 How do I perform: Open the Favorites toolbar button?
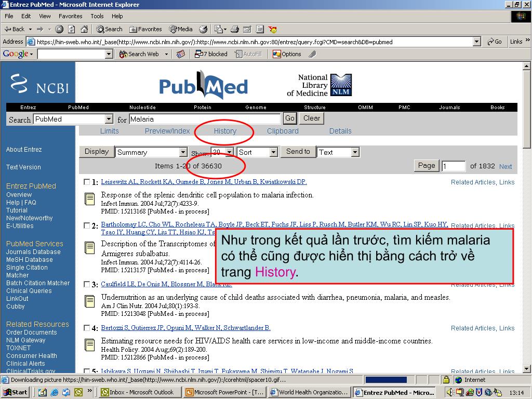point(145,29)
